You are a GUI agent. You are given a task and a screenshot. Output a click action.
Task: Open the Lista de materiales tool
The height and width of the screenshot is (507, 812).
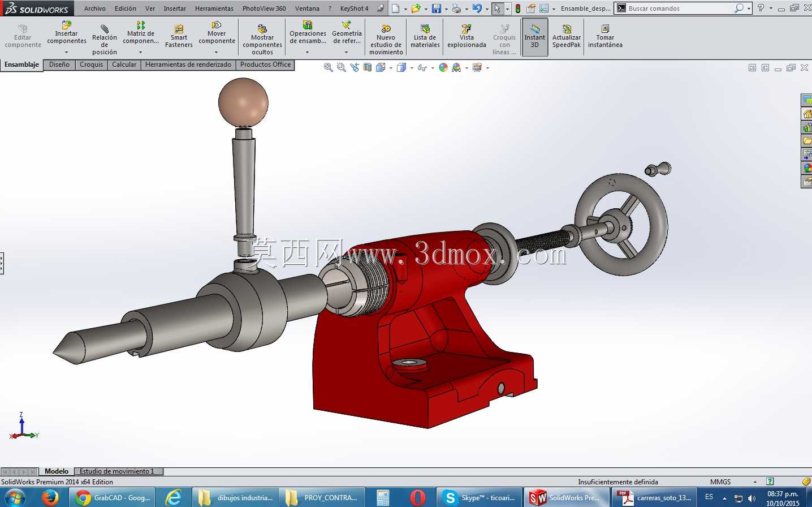point(425,37)
